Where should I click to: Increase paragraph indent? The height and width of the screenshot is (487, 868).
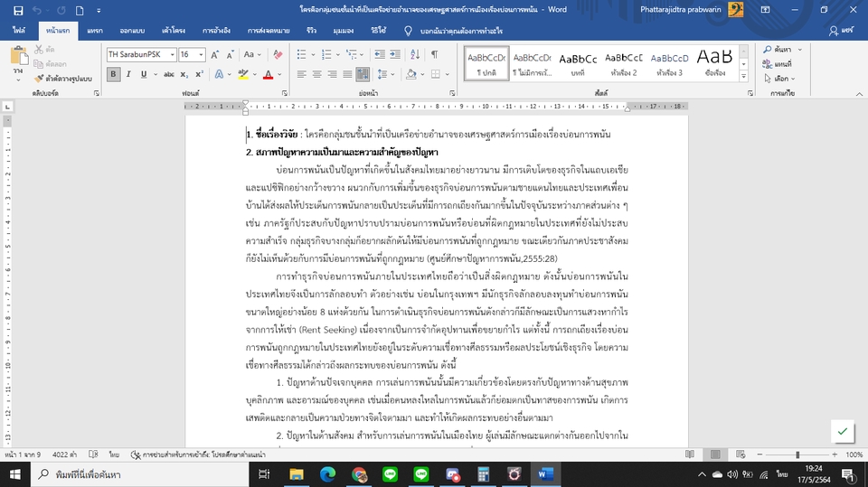395,54
